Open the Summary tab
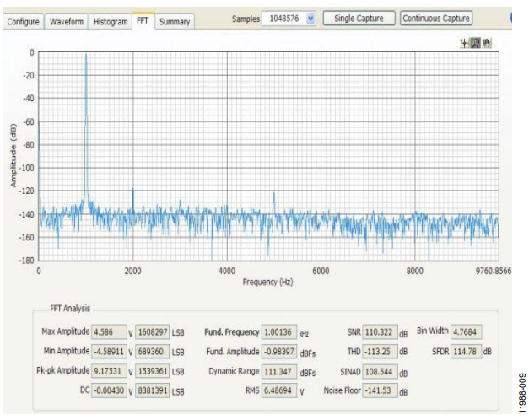Screen dimensions: 529x420 175,22
